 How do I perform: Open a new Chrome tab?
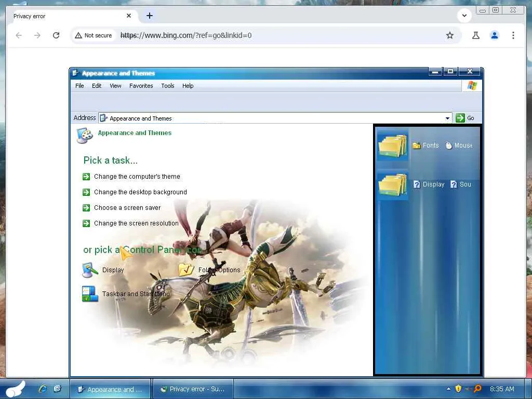[x=150, y=16]
